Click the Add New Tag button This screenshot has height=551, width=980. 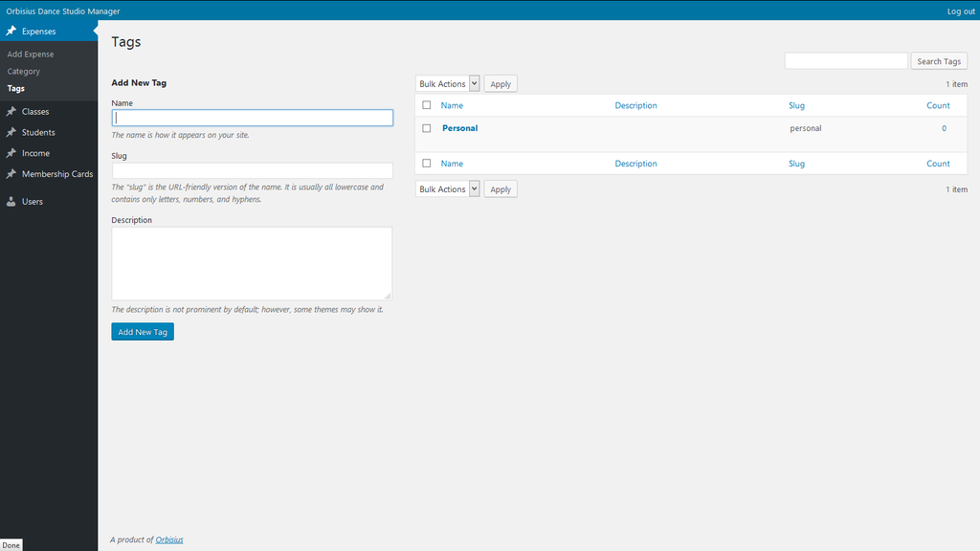pos(143,332)
